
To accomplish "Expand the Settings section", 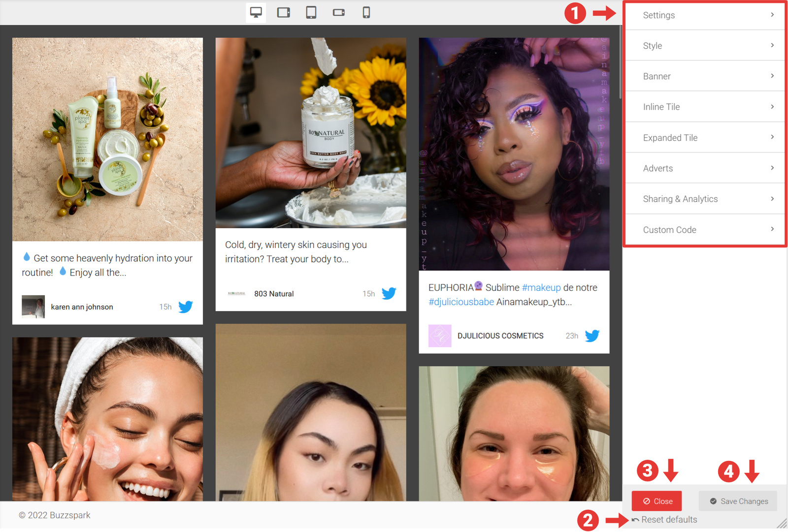I will click(705, 15).
